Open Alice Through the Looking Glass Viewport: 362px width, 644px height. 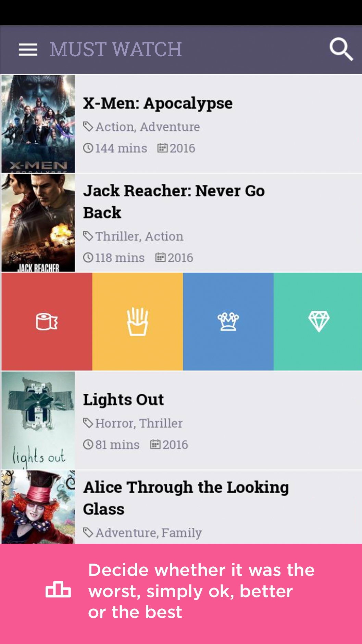[x=186, y=498]
